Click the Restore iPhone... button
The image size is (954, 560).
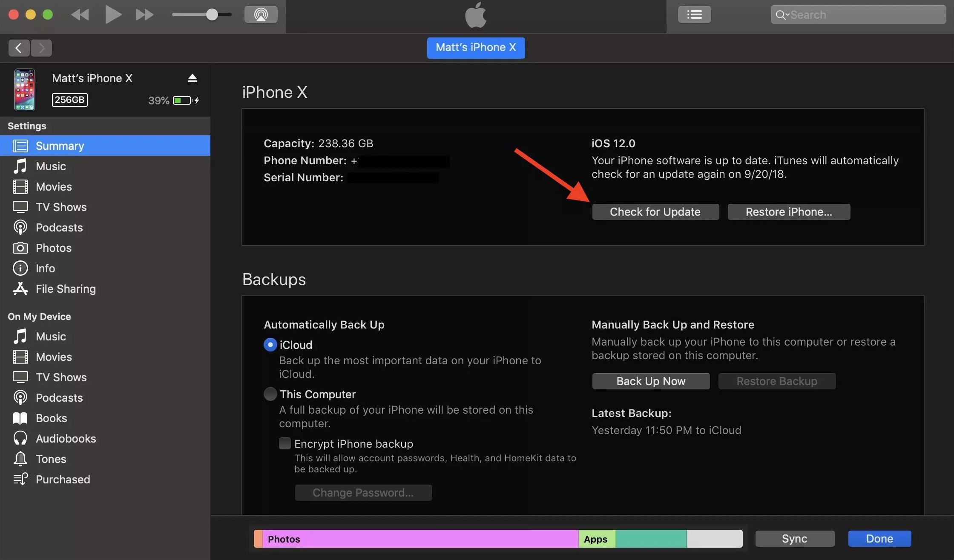pyautogui.click(x=789, y=212)
